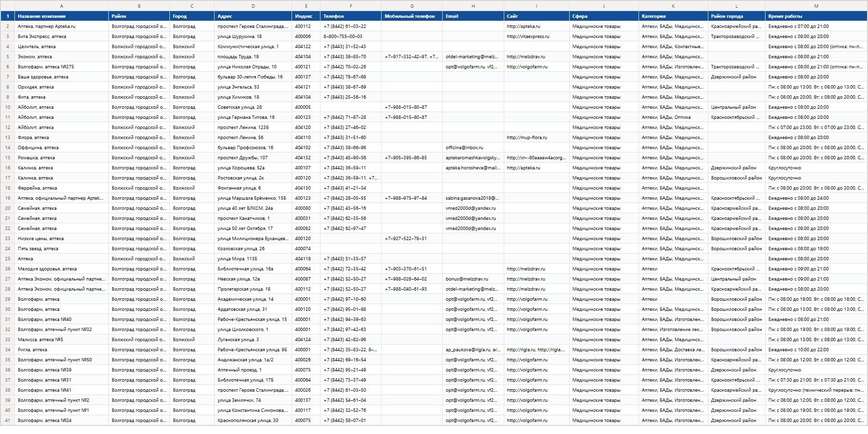This screenshot has height=434, width=868.
Task: Select address 'Советская улица, 28'
Action: (x=253, y=107)
